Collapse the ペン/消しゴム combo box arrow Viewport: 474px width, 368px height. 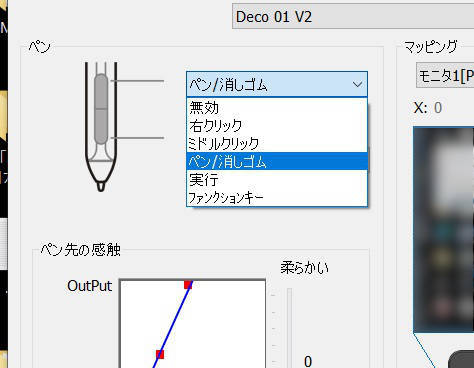tap(357, 84)
